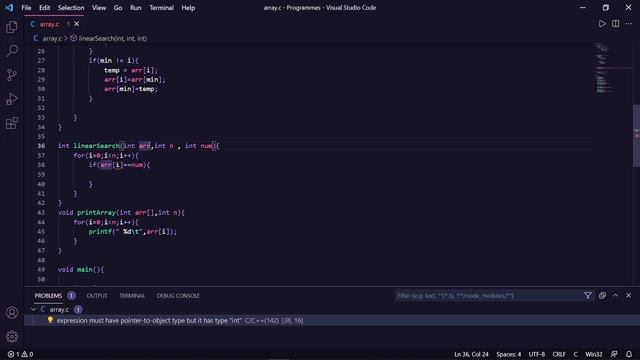Click the problems filter input field

click(488, 296)
